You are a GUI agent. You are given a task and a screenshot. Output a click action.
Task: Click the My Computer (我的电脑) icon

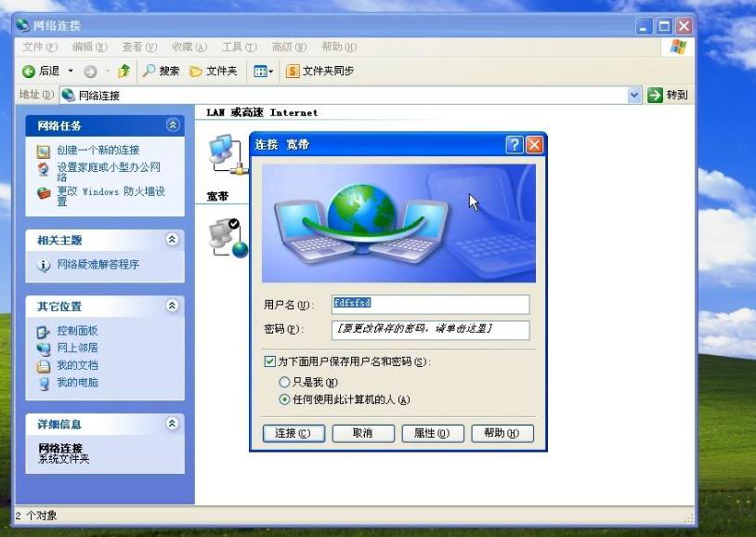click(x=44, y=383)
